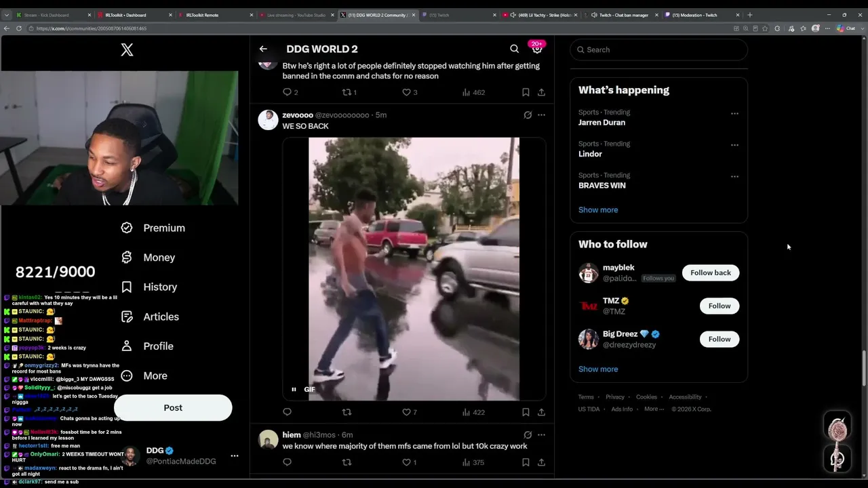Screen dimensions: 868x488
Task: Bookmark zevoooo's WE SO BACK post
Action: [x=526, y=412]
